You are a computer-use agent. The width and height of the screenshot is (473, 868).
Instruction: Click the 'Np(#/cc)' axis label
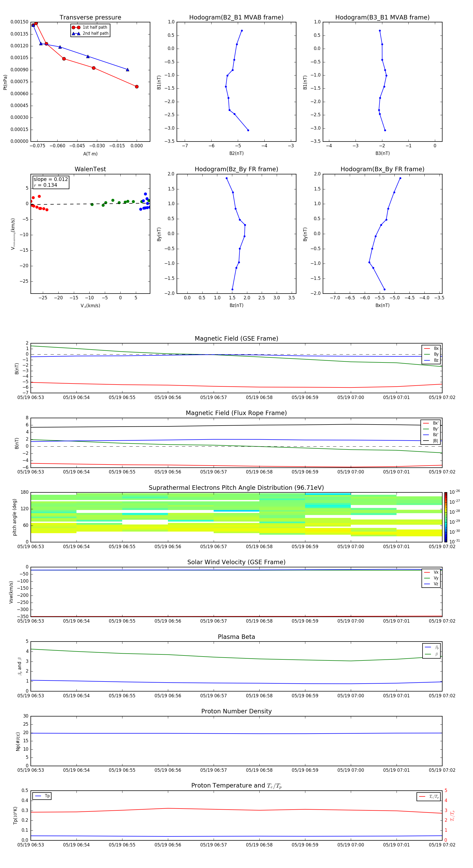click(18, 741)
